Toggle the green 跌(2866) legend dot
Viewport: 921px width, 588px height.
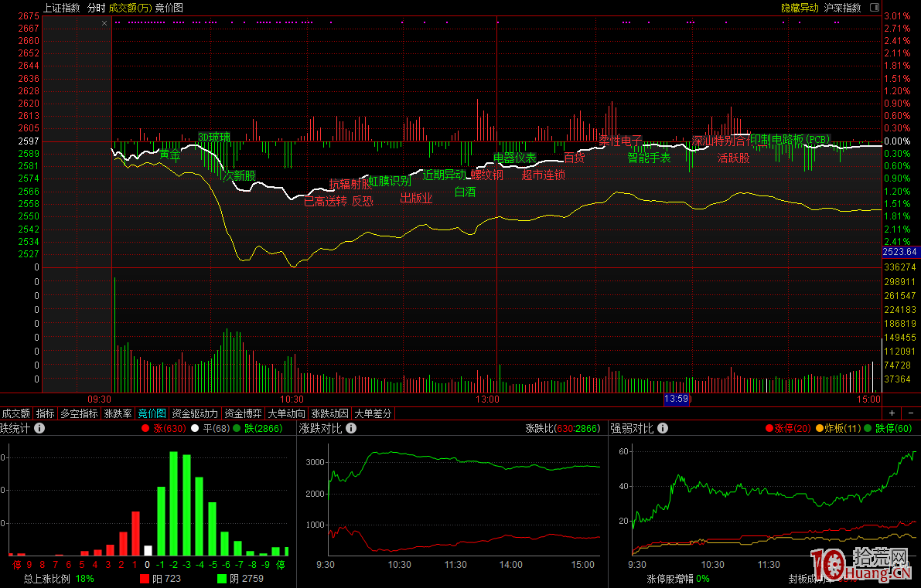237,428
